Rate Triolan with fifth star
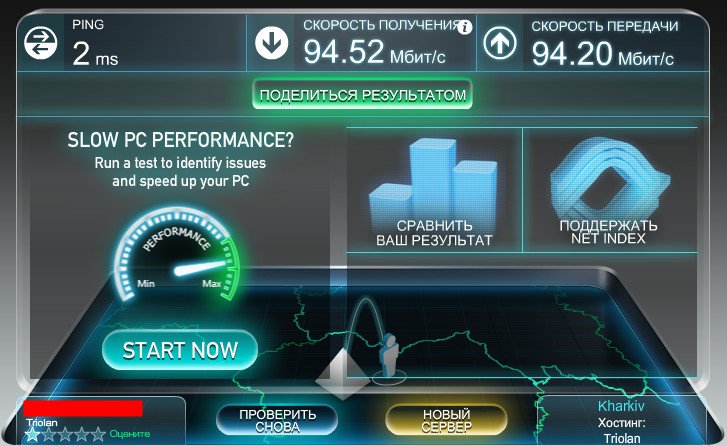This screenshot has height=446, width=727. pos(98,434)
